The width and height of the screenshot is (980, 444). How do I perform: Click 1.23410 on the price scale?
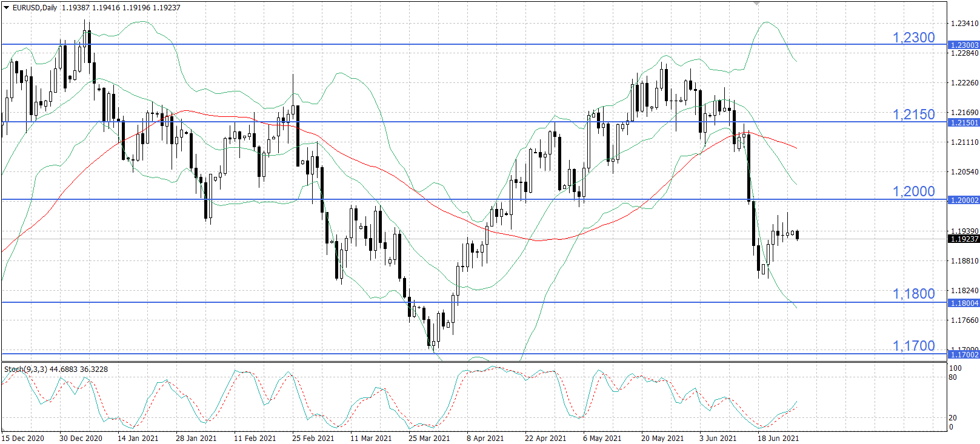[965, 24]
